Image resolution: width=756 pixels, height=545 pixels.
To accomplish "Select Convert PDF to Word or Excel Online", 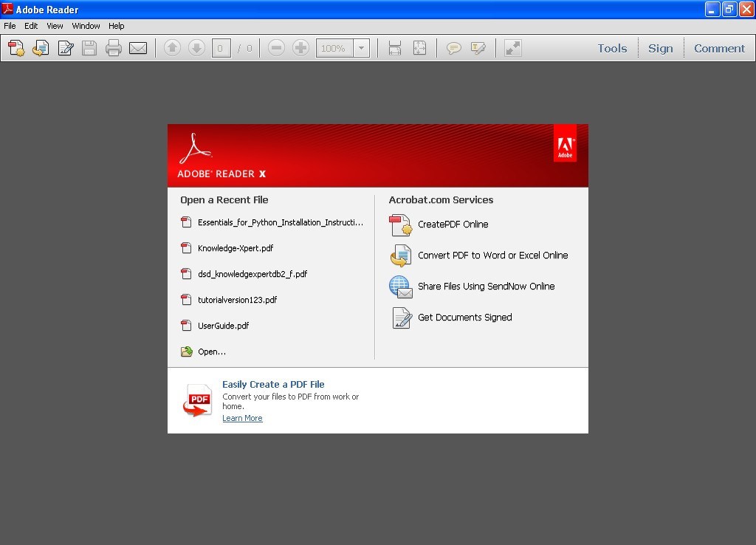I will coord(492,256).
